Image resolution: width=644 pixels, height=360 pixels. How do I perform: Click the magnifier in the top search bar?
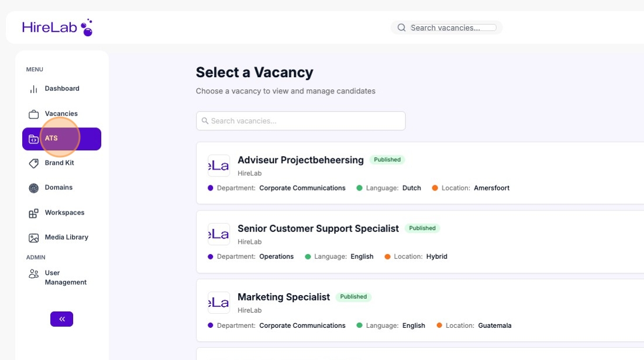[401, 27]
